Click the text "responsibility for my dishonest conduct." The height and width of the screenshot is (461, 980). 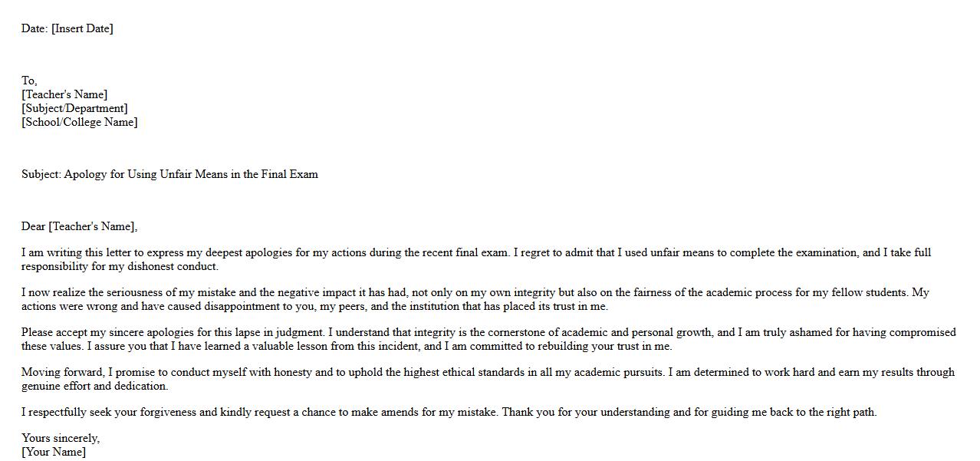tap(120, 266)
